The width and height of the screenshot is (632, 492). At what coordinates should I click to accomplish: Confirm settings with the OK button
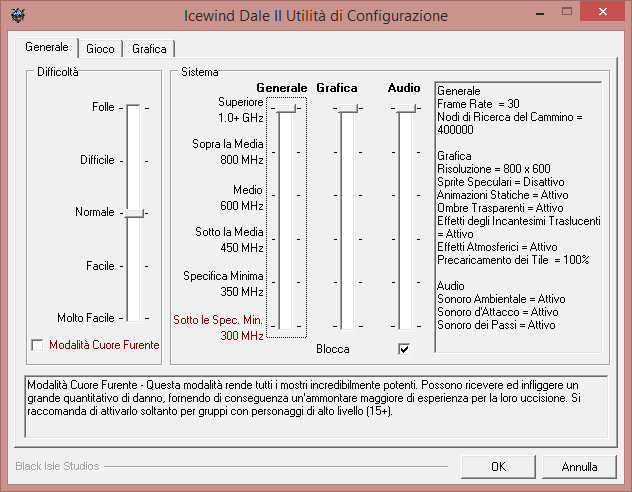tap(498, 467)
